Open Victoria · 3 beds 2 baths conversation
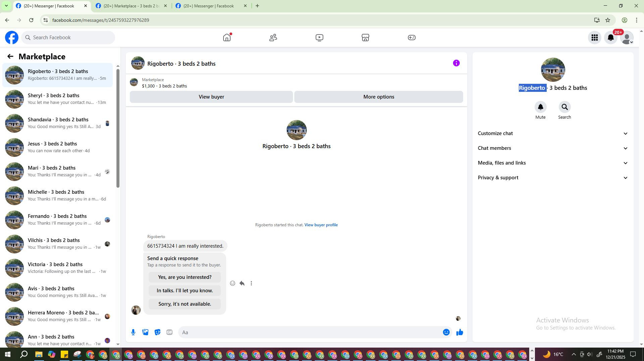644x361 pixels. point(58,268)
